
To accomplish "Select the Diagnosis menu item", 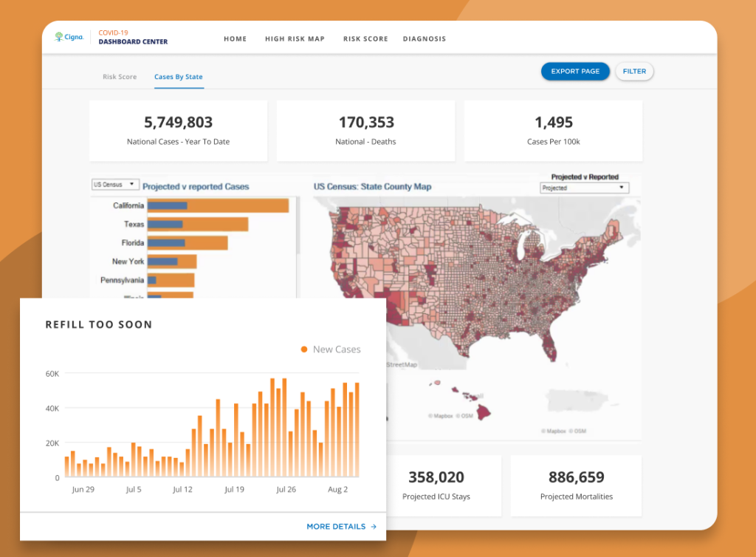I will coord(425,38).
